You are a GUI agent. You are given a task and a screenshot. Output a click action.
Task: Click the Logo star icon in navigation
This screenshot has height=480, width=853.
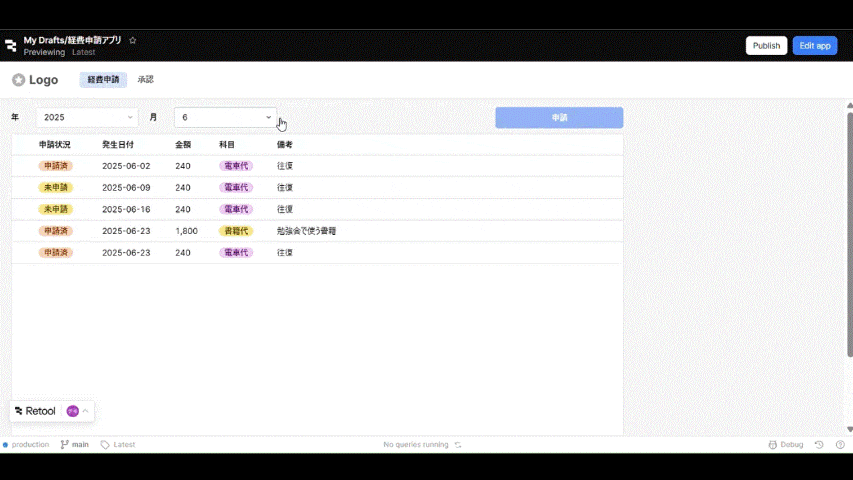(x=18, y=80)
